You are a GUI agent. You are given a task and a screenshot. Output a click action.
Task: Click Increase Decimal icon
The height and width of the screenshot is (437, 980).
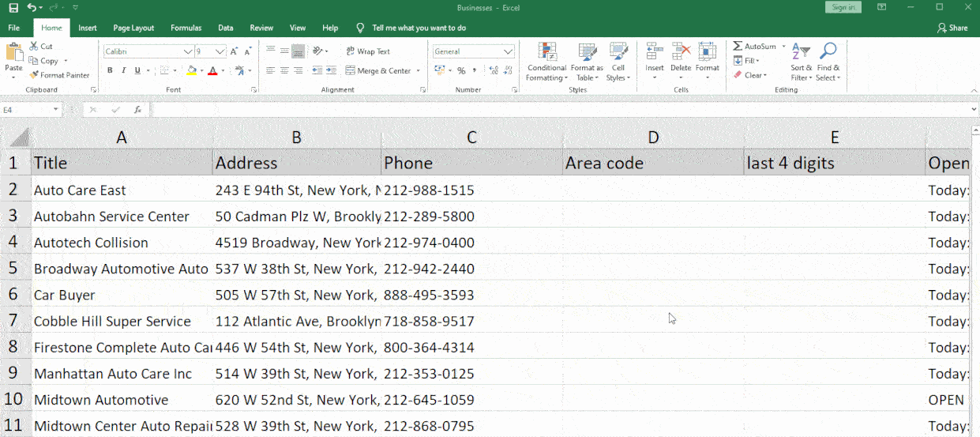494,70
